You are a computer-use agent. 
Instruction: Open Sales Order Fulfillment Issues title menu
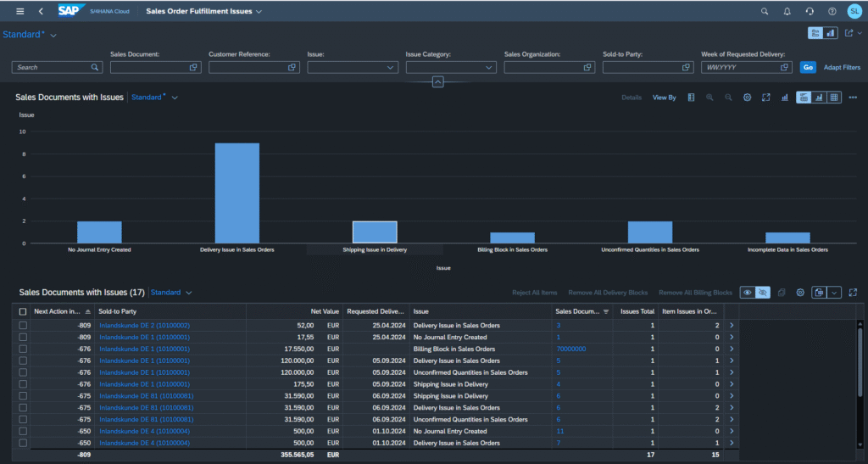[x=203, y=11]
